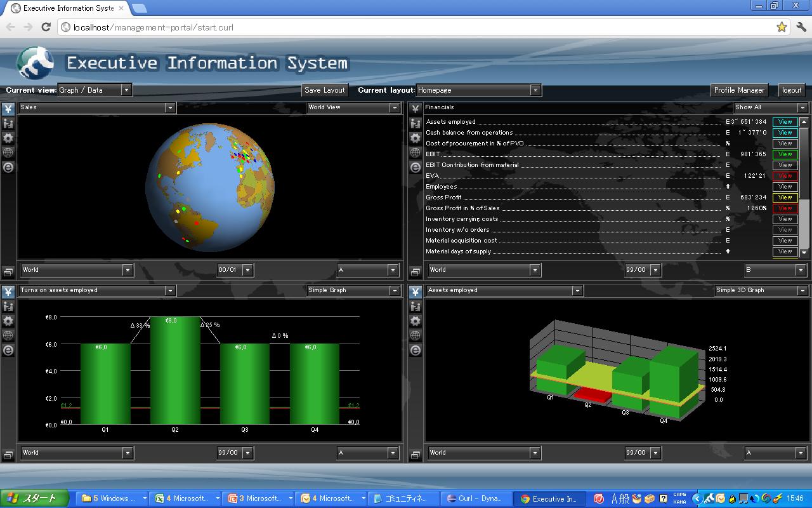Click the organization icon in Financials panel
The width and height of the screenshot is (812, 508).
[416, 123]
